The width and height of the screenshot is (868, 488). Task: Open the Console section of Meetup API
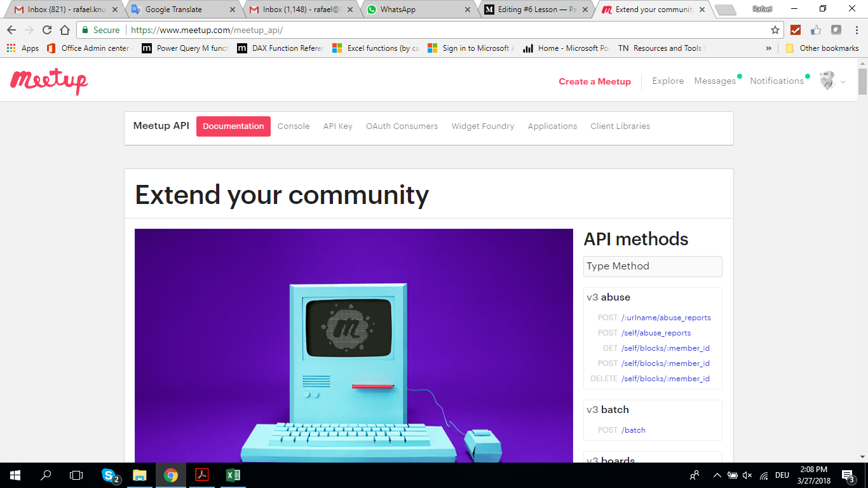point(294,126)
